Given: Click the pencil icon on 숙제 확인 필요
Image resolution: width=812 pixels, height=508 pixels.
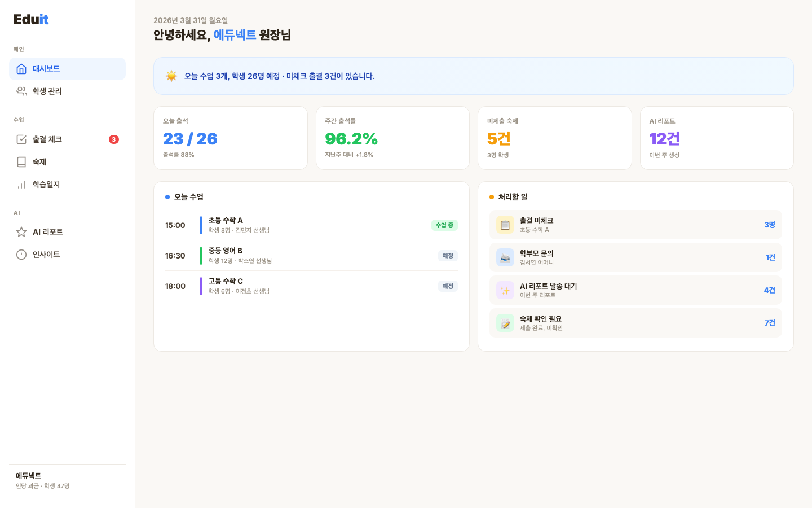Looking at the screenshot, I should 505,323.
